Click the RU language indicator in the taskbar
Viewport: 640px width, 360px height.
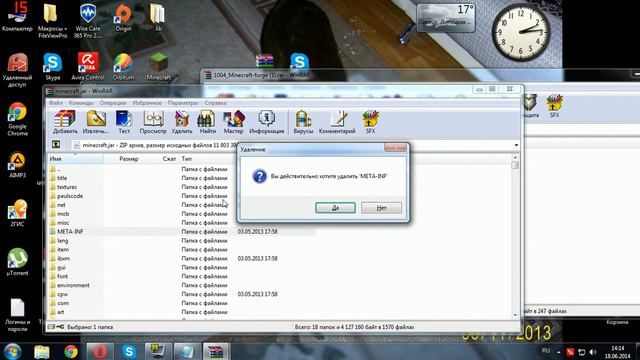[546, 351]
